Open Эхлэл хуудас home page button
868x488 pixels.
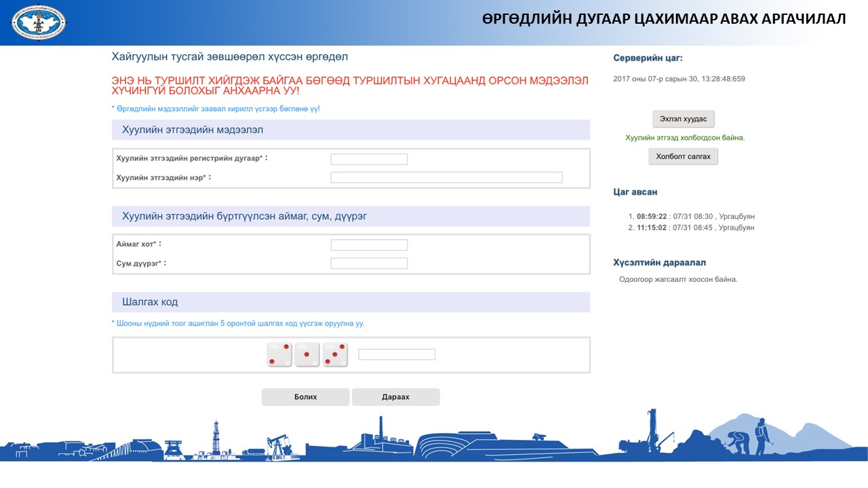683,119
